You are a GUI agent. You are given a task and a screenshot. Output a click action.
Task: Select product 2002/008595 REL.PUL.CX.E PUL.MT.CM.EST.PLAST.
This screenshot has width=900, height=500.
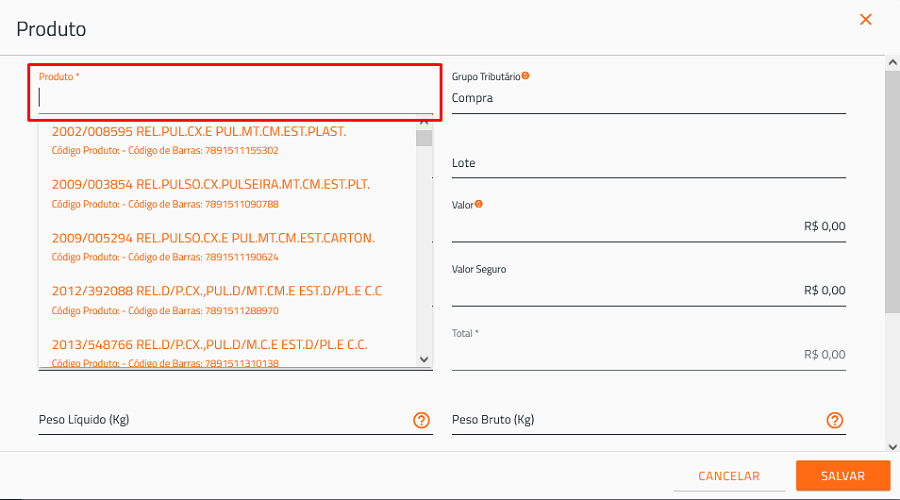227,140
